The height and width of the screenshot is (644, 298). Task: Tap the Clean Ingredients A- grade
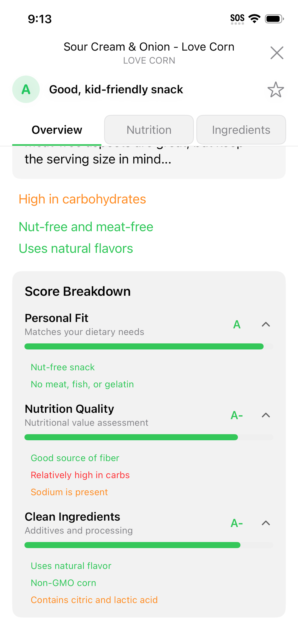coord(237,523)
